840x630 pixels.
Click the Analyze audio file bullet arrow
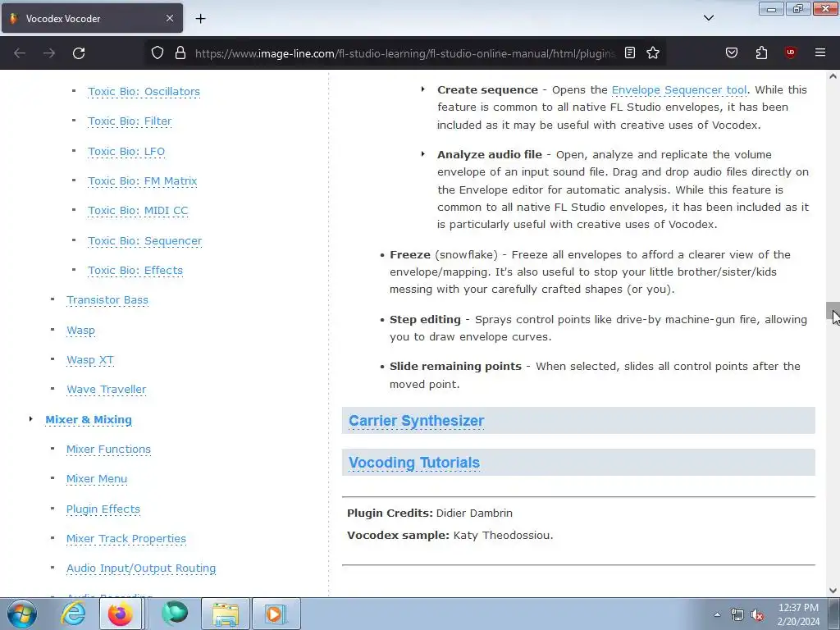pyautogui.click(x=423, y=154)
